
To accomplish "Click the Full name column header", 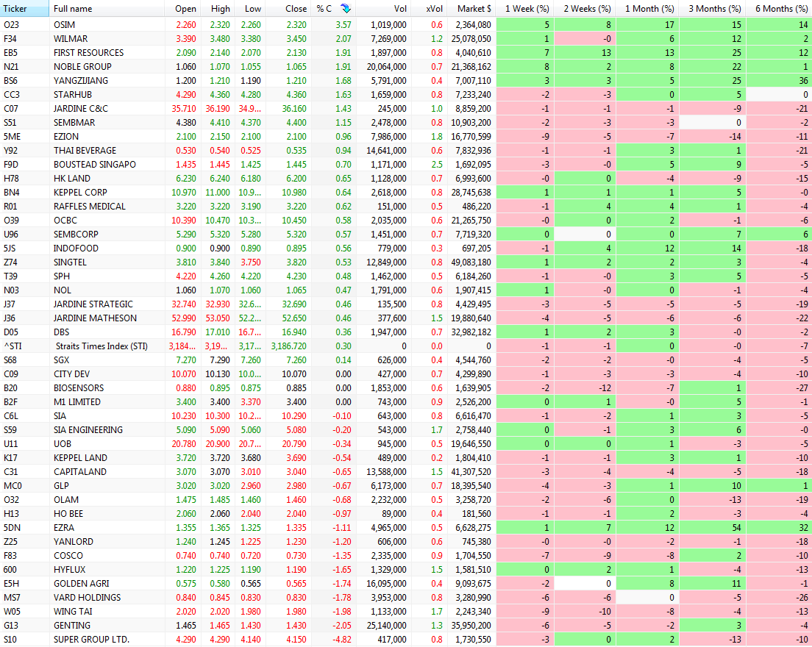I will 73,8.
